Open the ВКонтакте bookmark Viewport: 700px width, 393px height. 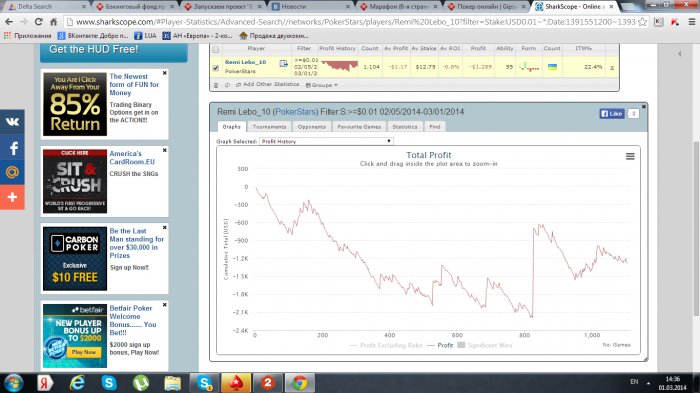coord(93,36)
